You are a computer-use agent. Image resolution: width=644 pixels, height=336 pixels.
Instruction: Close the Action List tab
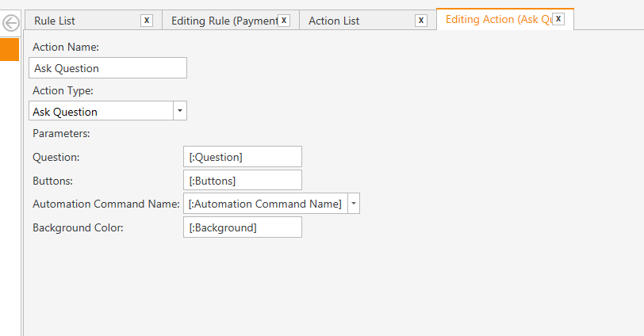pos(421,20)
